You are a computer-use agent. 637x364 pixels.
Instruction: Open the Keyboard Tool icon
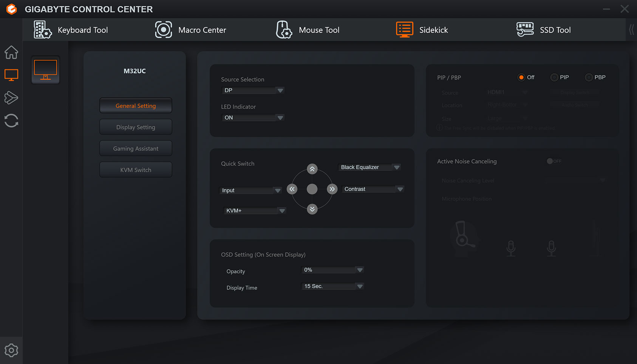[43, 30]
